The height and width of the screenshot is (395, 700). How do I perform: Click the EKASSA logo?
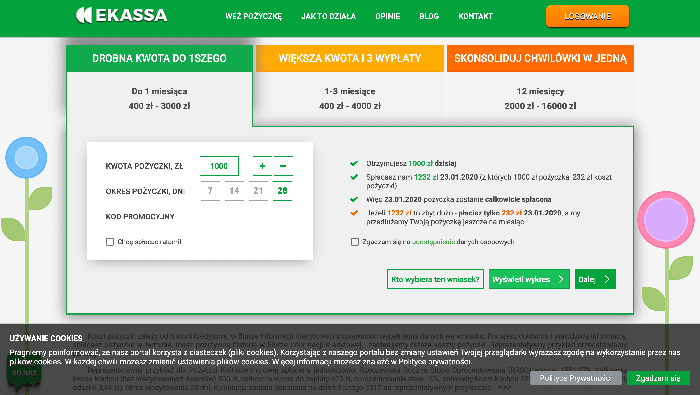[121, 15]
